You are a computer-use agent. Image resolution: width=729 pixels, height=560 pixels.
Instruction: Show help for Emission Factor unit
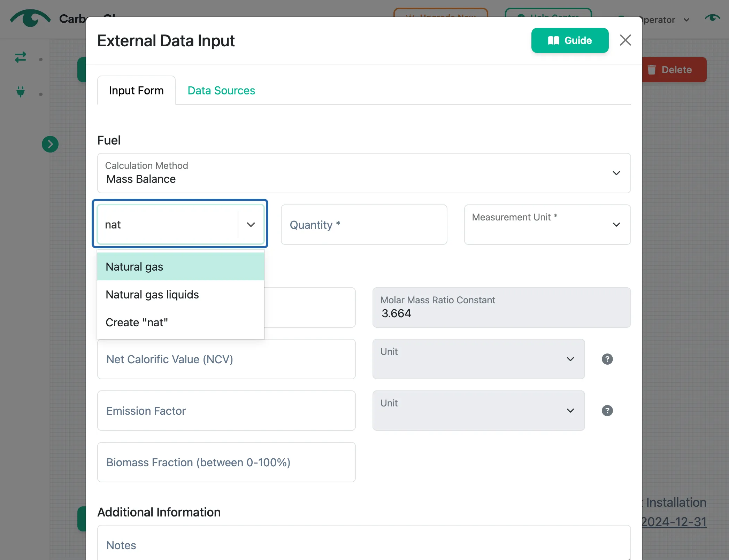coord(607,411)
